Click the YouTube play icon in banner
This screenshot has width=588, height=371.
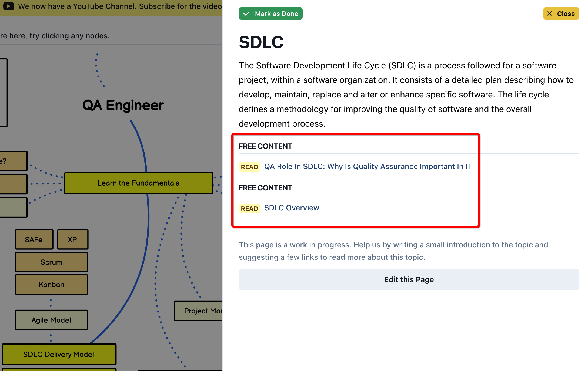coord(9,6)
